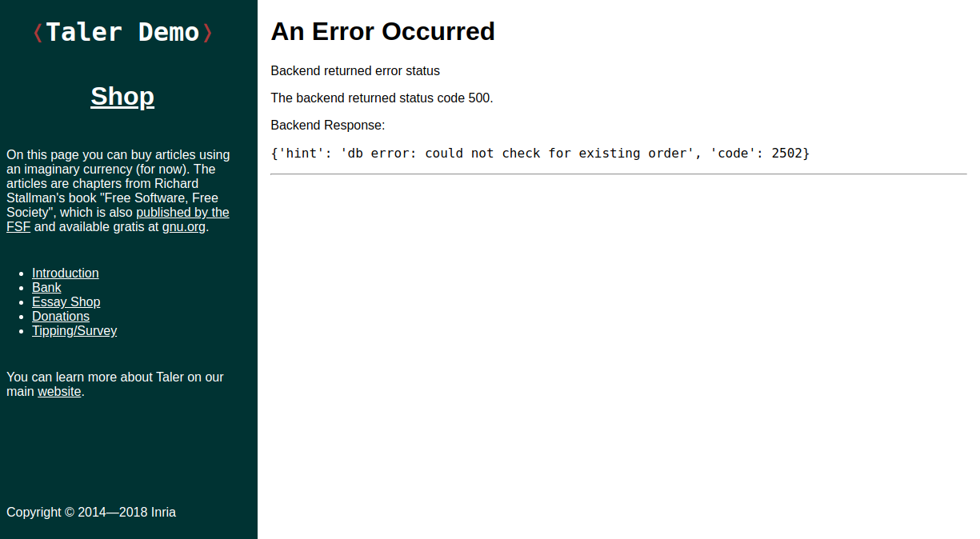This screenshot has height=539, width=980.
Task: Click the Copyright 2014—2018 Inria footer
Action: tap(91, 513)
